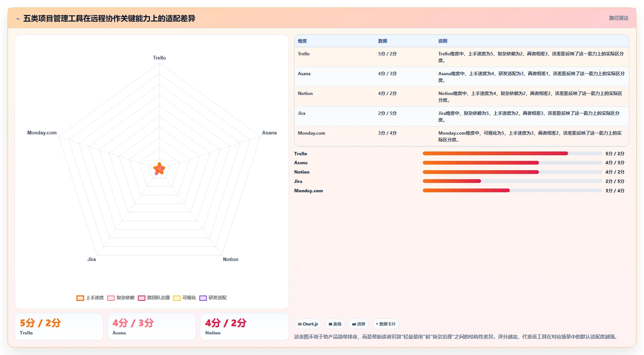Click the 4分 / 3分 value in Asana table row
The height and width of the screenshot is (355, 644).
click(387, 74)
